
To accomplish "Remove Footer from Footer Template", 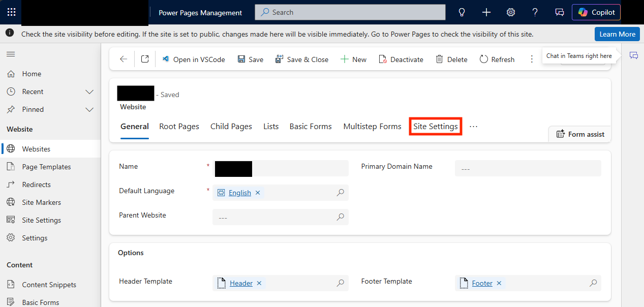I will [x=499, y=283].
